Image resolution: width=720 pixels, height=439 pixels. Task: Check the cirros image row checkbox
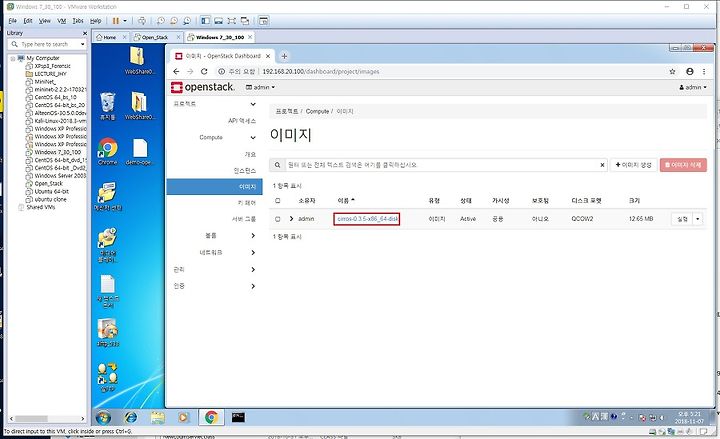click(277, 219)
